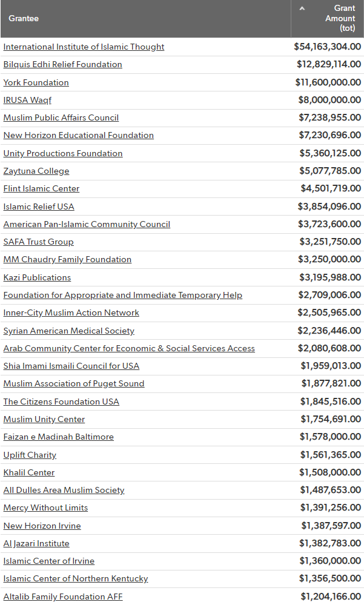This screenshot has width=364, height=605.
Task: Select Syrian American Medical Society link
Action: coord(68,331)
